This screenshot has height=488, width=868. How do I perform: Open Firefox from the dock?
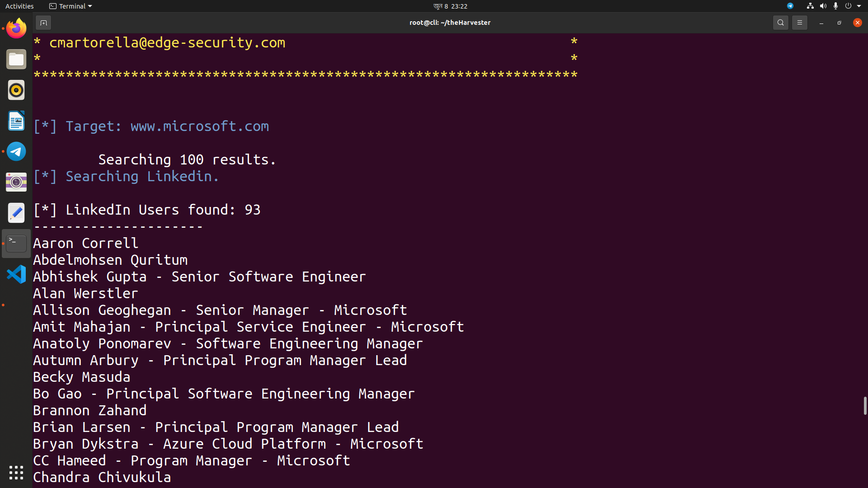[16, 28]
